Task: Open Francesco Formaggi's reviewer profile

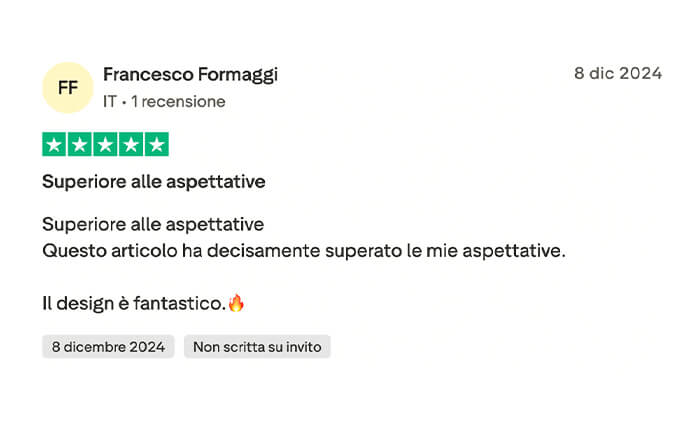Action: coord(190,75)
